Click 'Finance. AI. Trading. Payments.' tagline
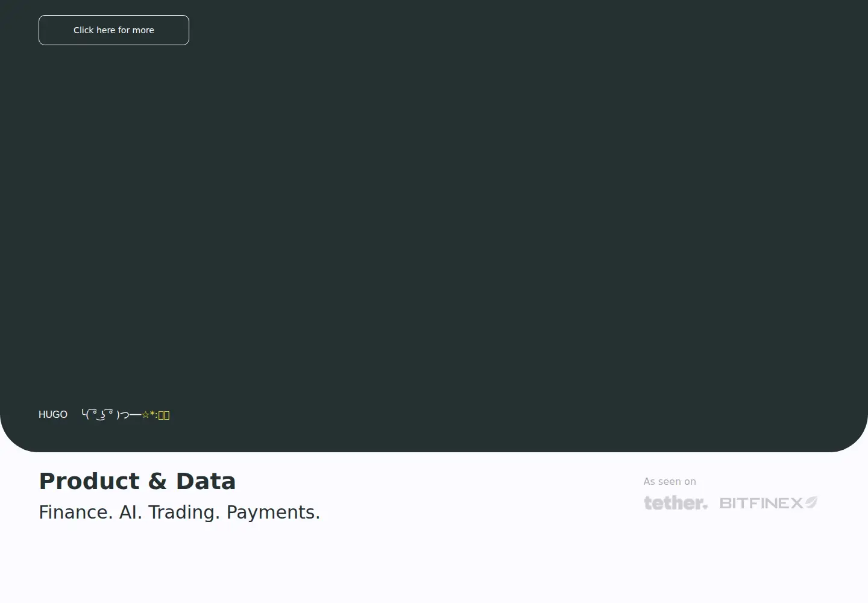This screenshot has width=868, height=603. tap(180, 512)
